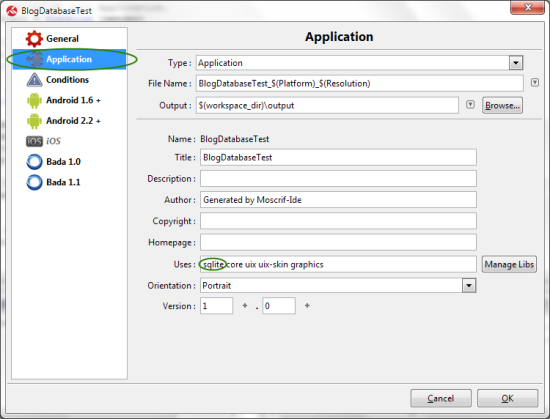
Task: Open File Name variable dropdown arrow
Action: 535,83
